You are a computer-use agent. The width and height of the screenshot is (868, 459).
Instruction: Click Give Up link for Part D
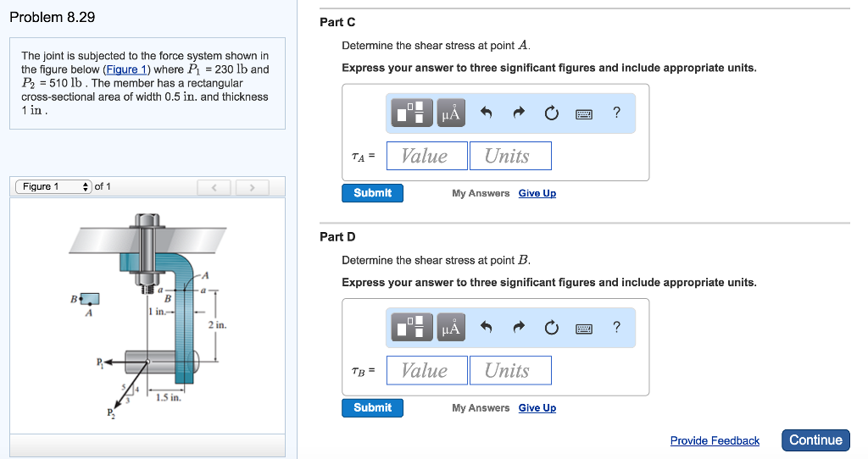tap(537, 408)
